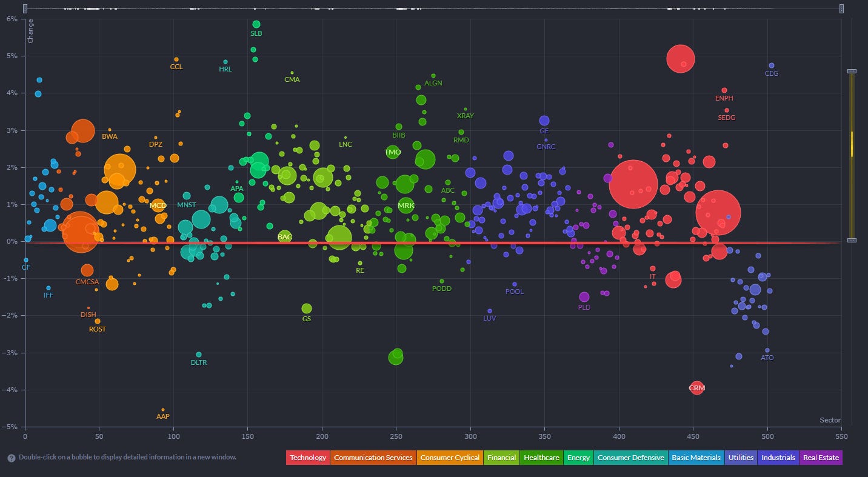This screenshot has width=868, height=477.
Task: Select the TMO bubble
Action: point(393,152)
